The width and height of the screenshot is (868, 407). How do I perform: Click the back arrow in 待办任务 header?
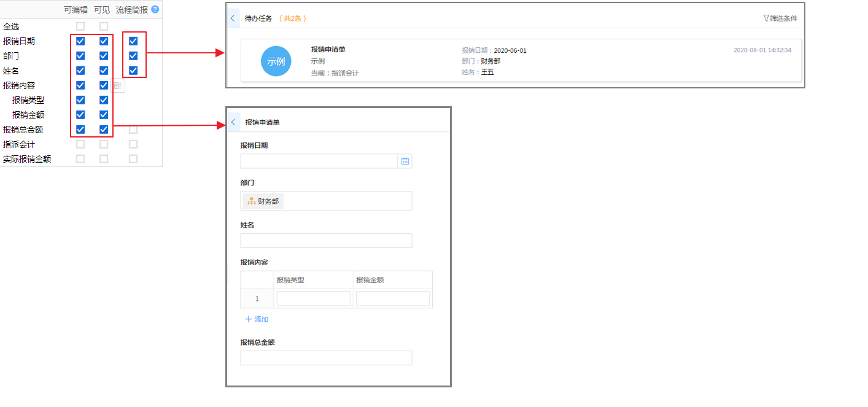[x=233, y=18]
